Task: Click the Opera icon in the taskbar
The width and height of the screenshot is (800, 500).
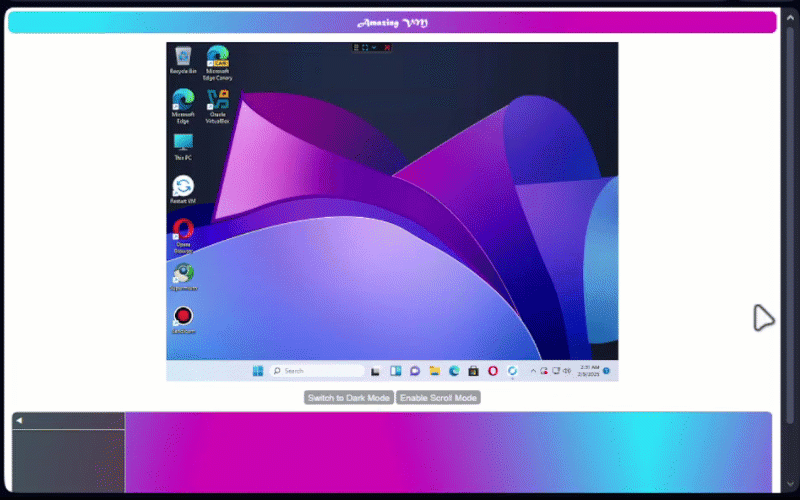Action: point(493,371)
